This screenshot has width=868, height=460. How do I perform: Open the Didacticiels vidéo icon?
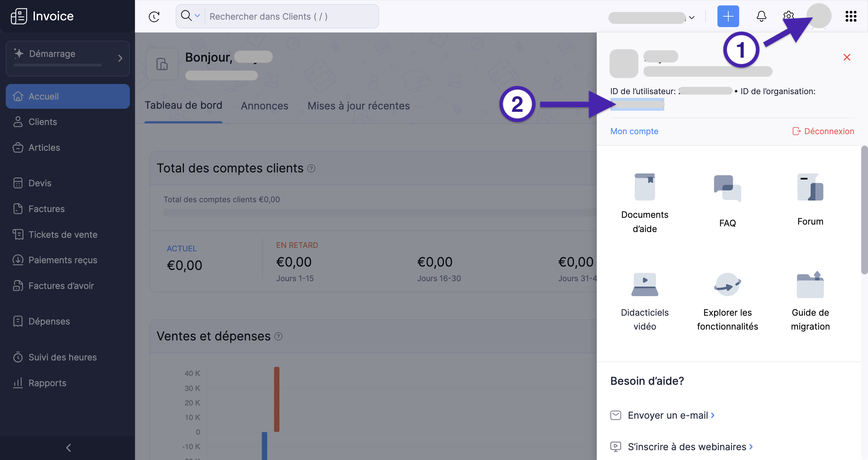click(x=645, y=285)
